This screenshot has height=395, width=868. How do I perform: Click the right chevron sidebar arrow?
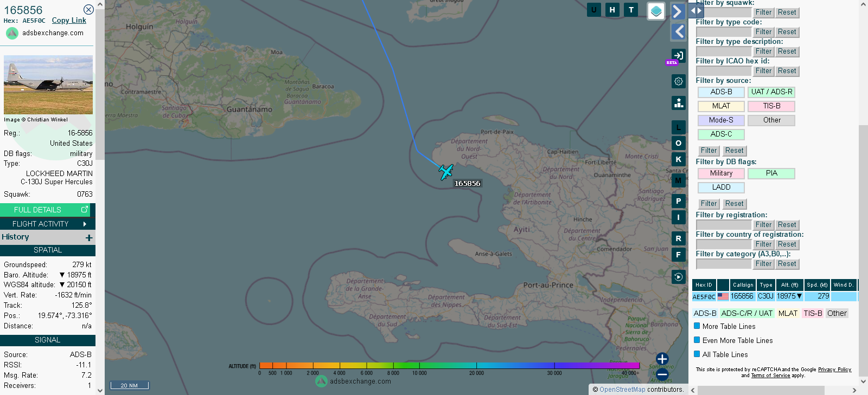click(678, 11)
